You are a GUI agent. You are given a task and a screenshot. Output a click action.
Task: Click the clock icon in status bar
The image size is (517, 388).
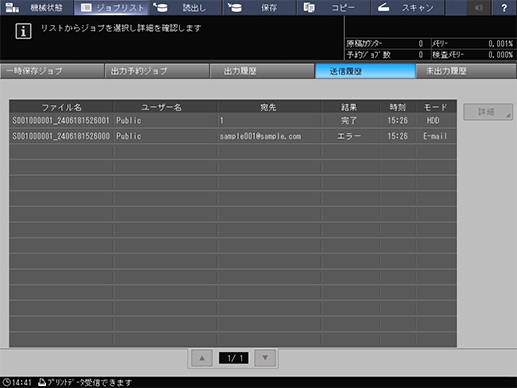coord(6,382)
